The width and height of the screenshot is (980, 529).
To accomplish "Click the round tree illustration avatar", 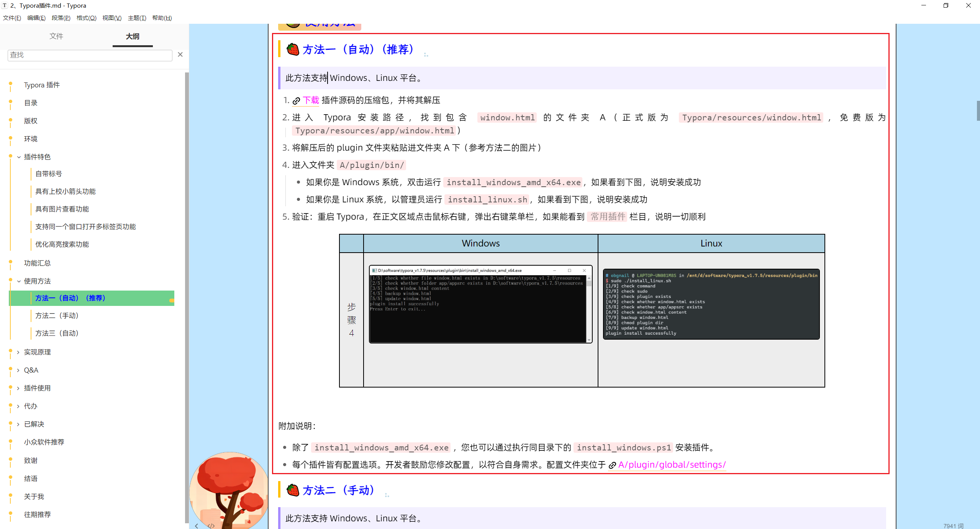I will (229, 490).
